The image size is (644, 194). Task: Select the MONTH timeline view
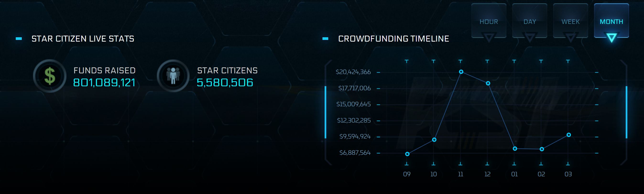pos(611,22)
